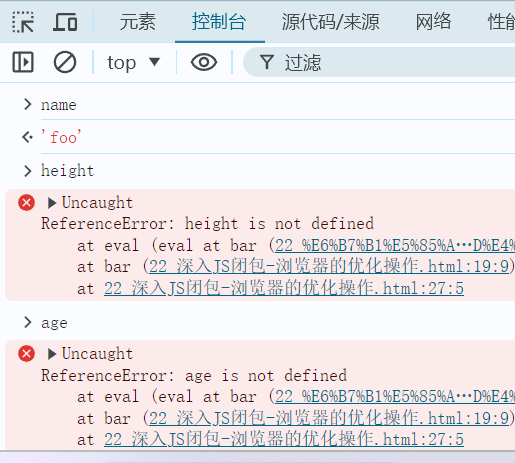This screenshot has height=463, width=515.
Task: Clear the console with the ban icon
Action: tap(65, 62)
